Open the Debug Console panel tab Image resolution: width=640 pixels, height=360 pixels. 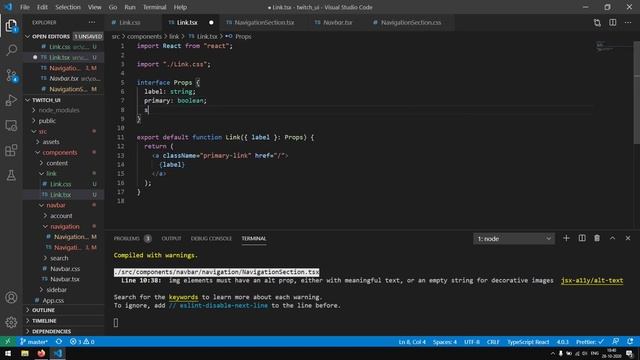pos(211,239)
